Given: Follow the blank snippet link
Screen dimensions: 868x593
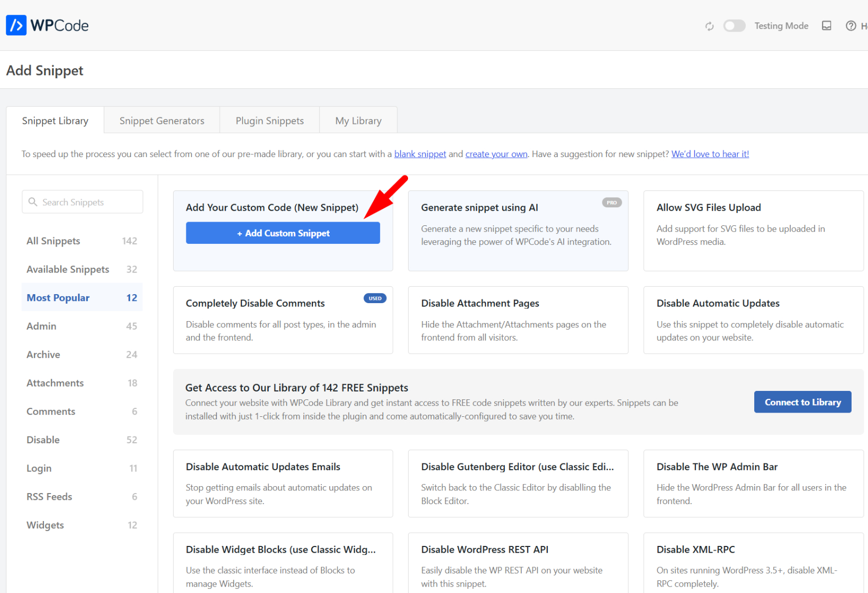Looking at the screenshot, I should tap(420, 154).
